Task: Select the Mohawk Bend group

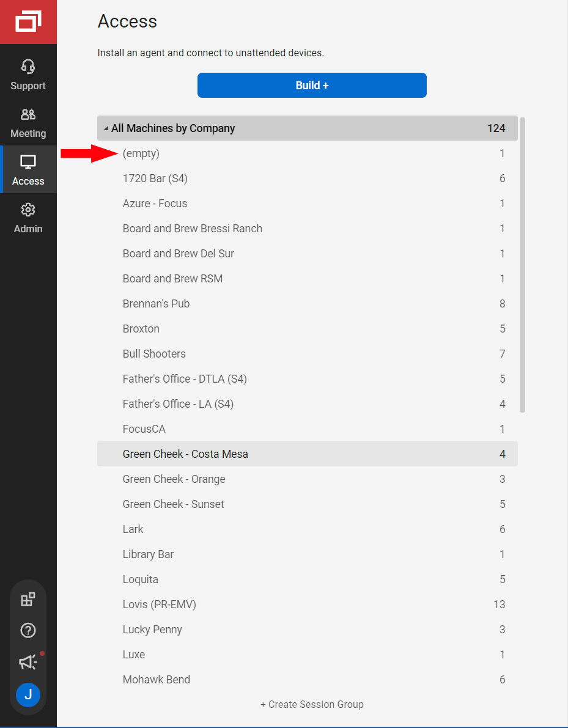Action: [x=308, y=680]
